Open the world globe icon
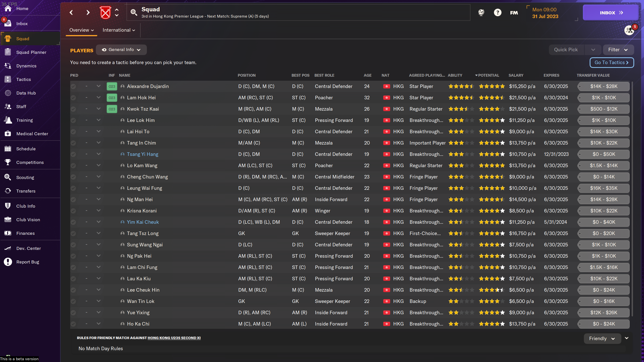The width and height of the screenshot is (644, 362). (481, 13)
